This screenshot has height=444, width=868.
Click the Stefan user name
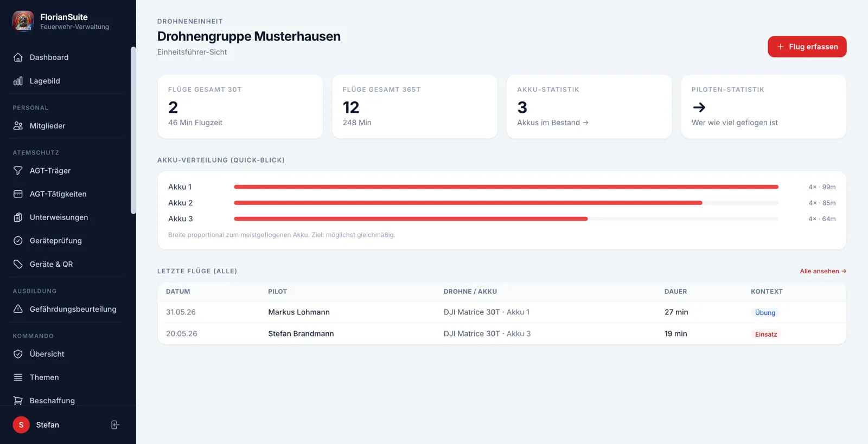pyautogui.click(x=48, y=425)
